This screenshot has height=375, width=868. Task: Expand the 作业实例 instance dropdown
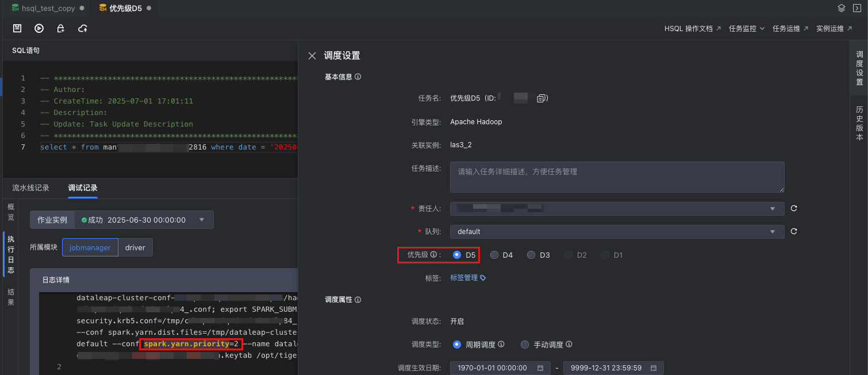(201, 220)
